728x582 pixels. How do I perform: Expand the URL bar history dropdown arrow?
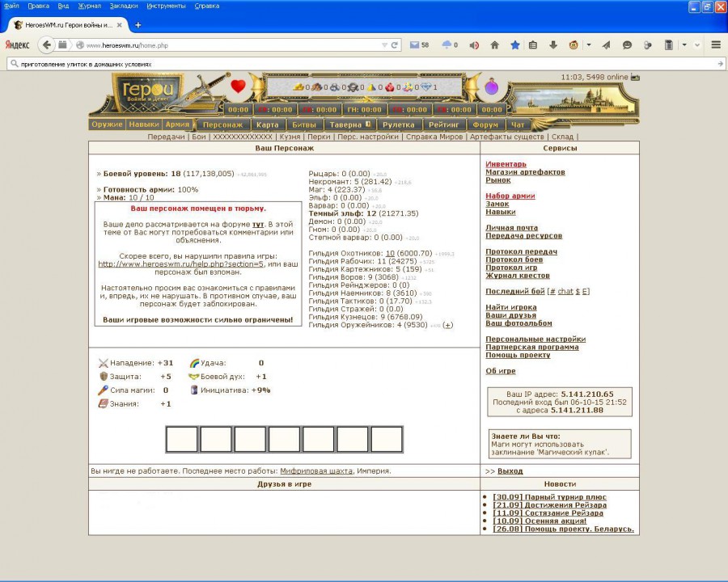coord(384,45)
